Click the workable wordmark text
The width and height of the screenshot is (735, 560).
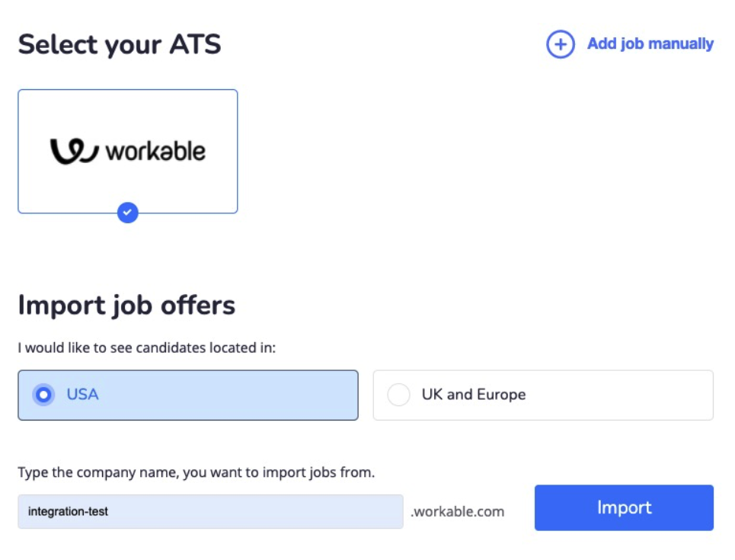click(x=155, y=151)
